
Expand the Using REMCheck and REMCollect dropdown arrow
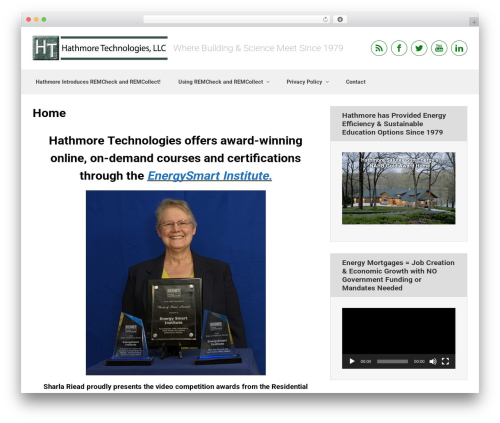tap(268, 82)
